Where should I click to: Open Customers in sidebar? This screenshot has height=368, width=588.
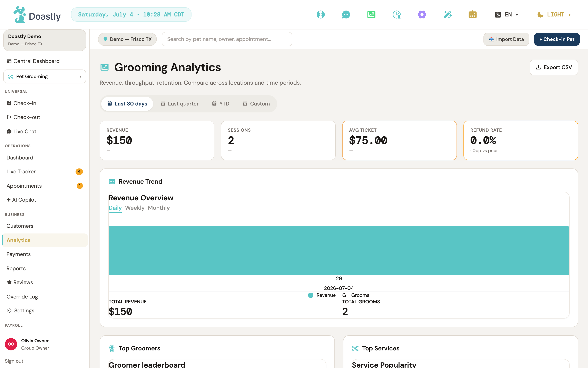tap(45, 226)
